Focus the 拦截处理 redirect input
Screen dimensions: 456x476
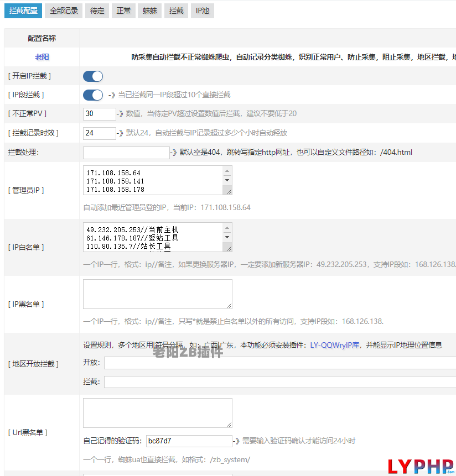point(126,153)
